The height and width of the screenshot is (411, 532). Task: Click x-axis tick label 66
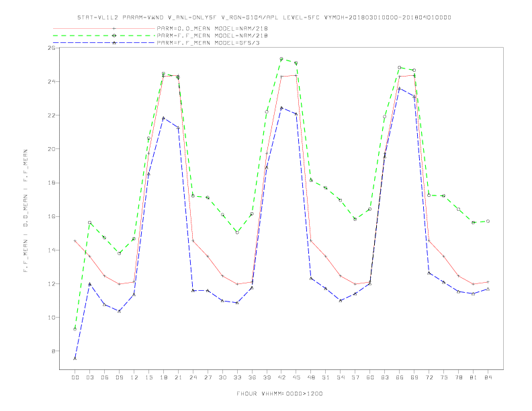pyautogui.click(x=400, y=377)
